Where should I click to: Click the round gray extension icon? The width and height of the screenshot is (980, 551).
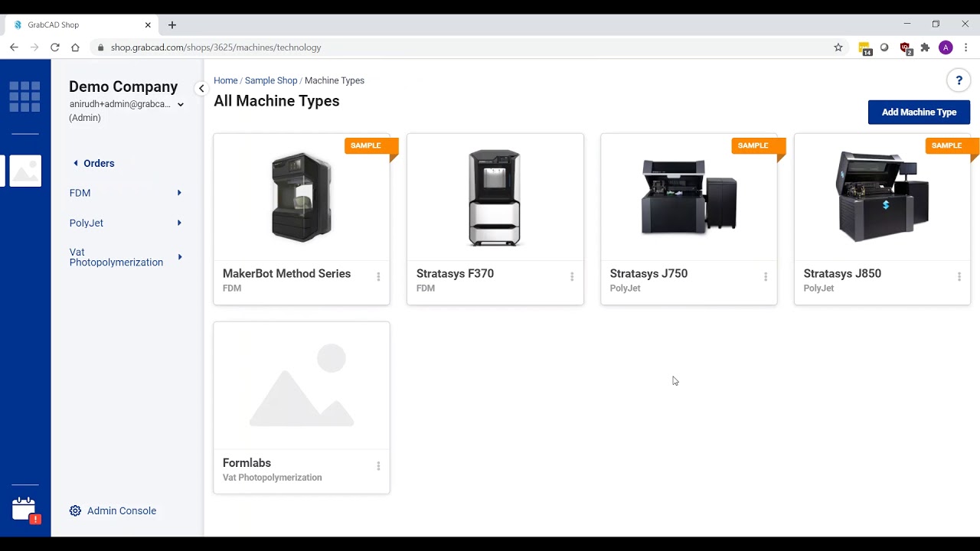pos(884,47)
